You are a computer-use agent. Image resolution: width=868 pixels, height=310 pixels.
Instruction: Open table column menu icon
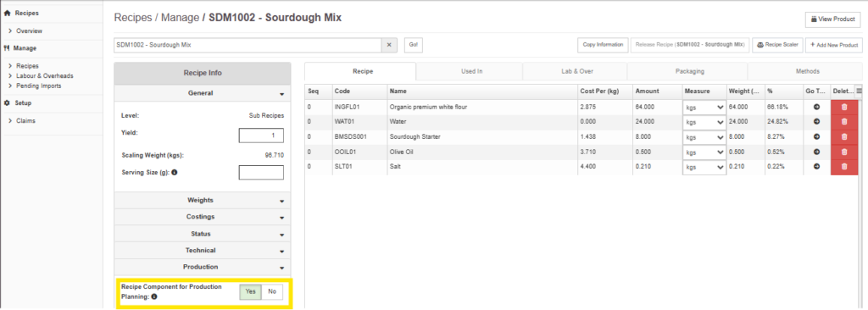pos(860,91)
